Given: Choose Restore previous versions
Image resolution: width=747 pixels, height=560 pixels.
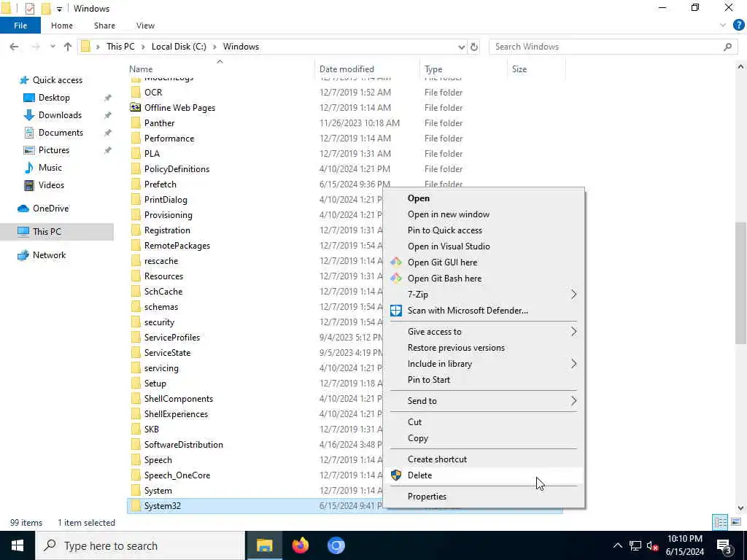Looking at the screenshot, I should [485, 348].
